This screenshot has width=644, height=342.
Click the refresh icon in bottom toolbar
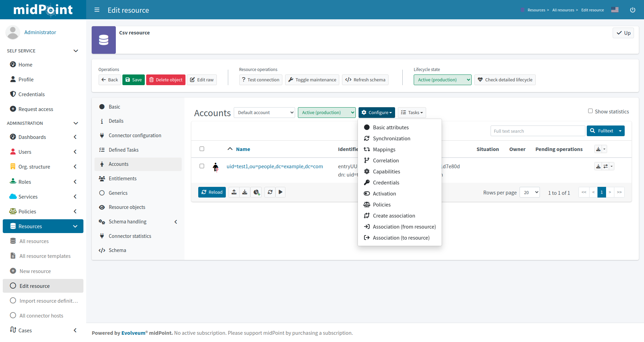click(x=270, y=192)
